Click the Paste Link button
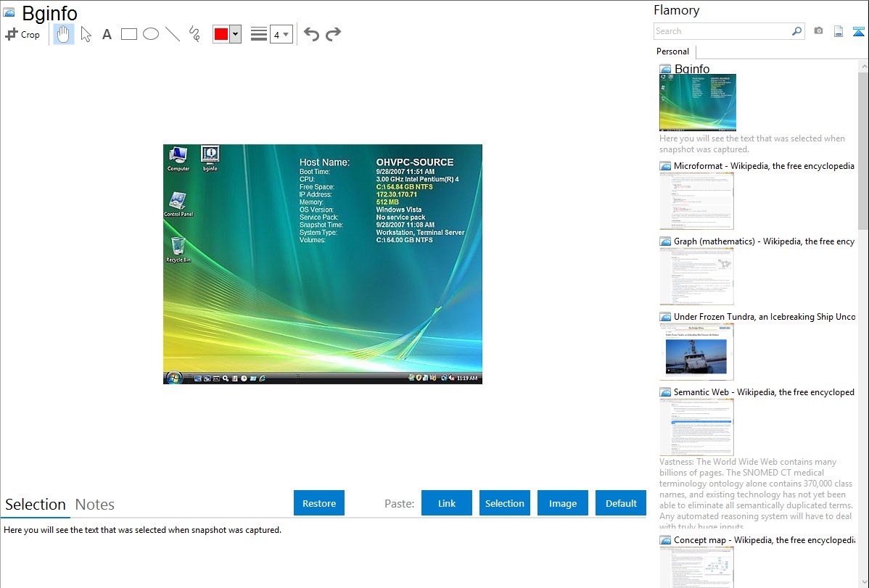The width and height of the screenshot is (869, 588). click(447, 503)
